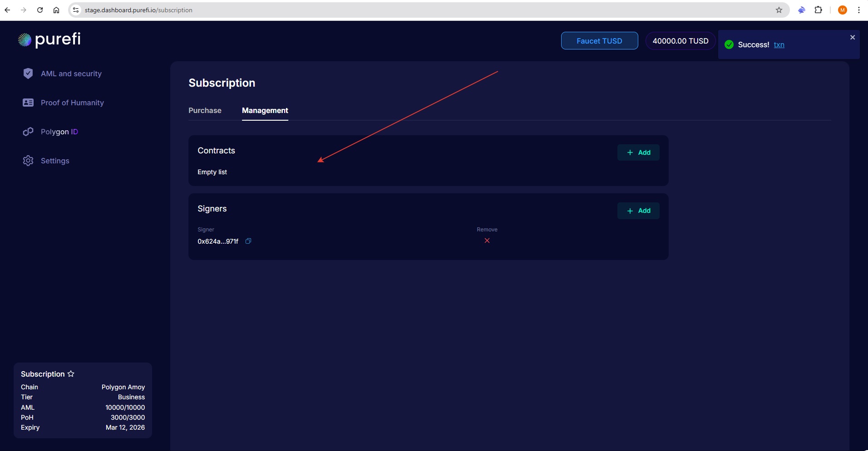Dismiss the Success notification
This screenshot has height=451, width=868.
(x=852, y=37)
